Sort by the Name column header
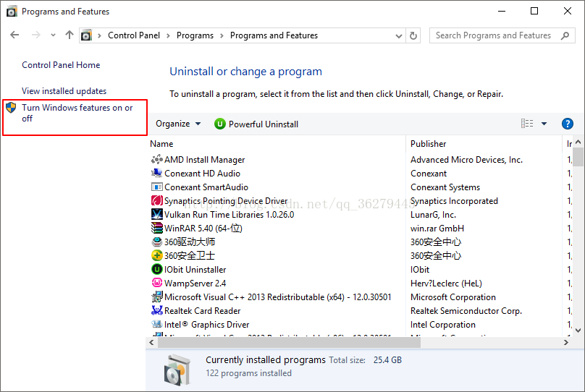This screenshot has height=392, width=585. [x=161, y=144]
